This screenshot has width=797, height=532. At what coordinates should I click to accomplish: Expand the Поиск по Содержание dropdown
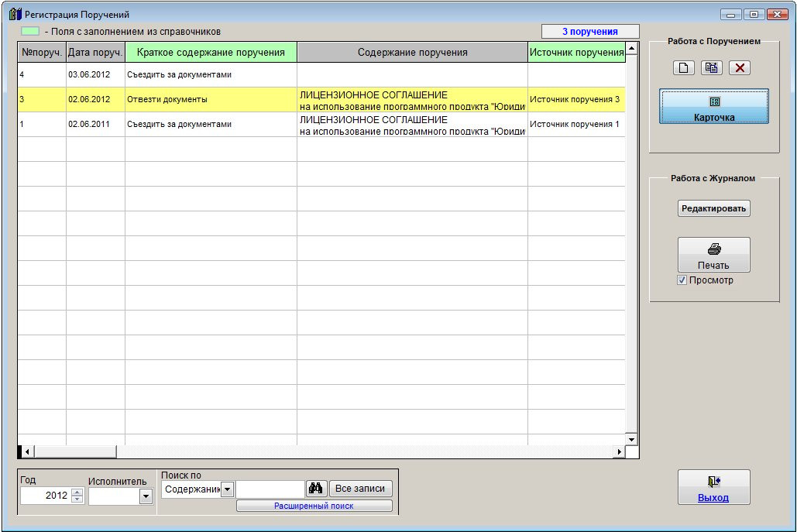(x=227, y=489)
